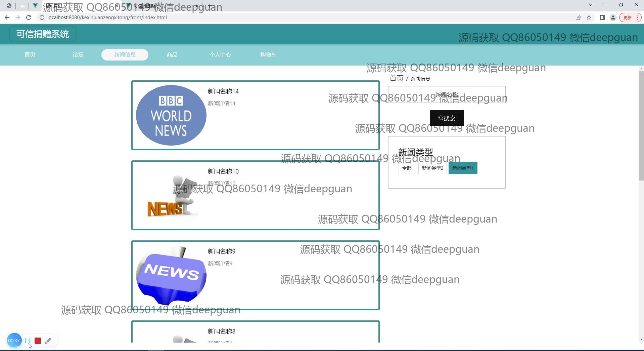This screenshot has height=351, width=644.
Task: Open BBC World News thumbnail
Action: coord(171,115)
